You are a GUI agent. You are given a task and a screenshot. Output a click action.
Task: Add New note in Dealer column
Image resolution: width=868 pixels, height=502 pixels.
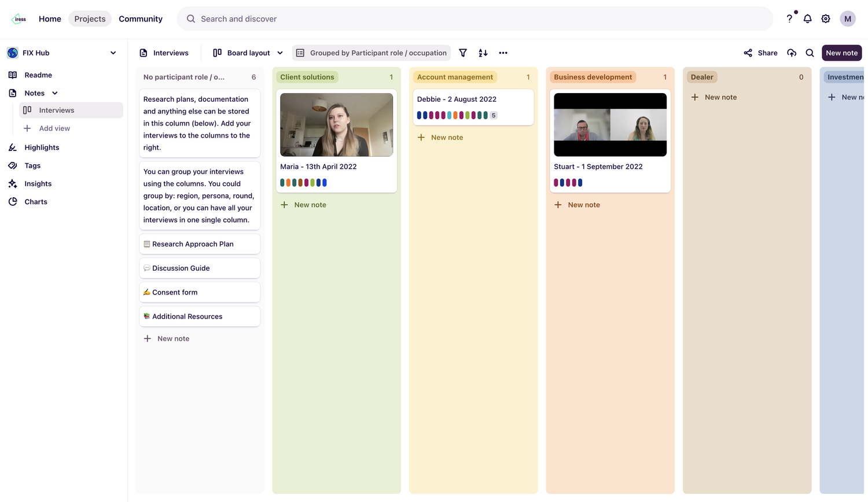pos(714,97)
